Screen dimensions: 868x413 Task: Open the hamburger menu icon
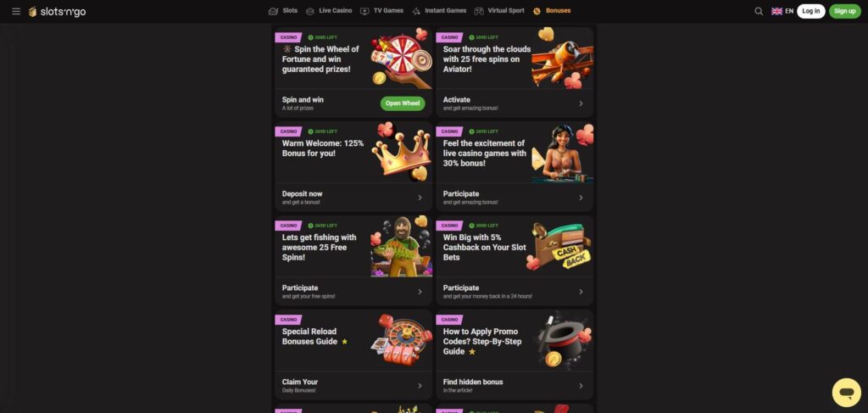(x=16, y=11)
